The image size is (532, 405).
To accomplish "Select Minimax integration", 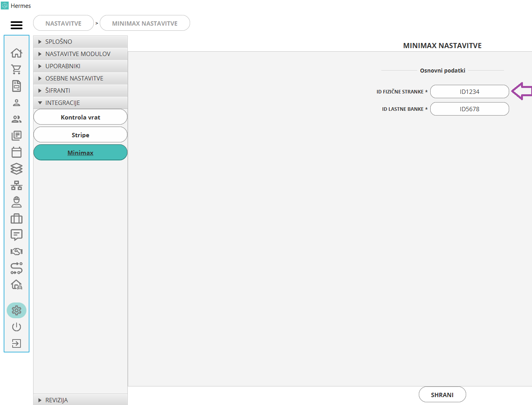I will pyautogui.click(x=80, y=153).
